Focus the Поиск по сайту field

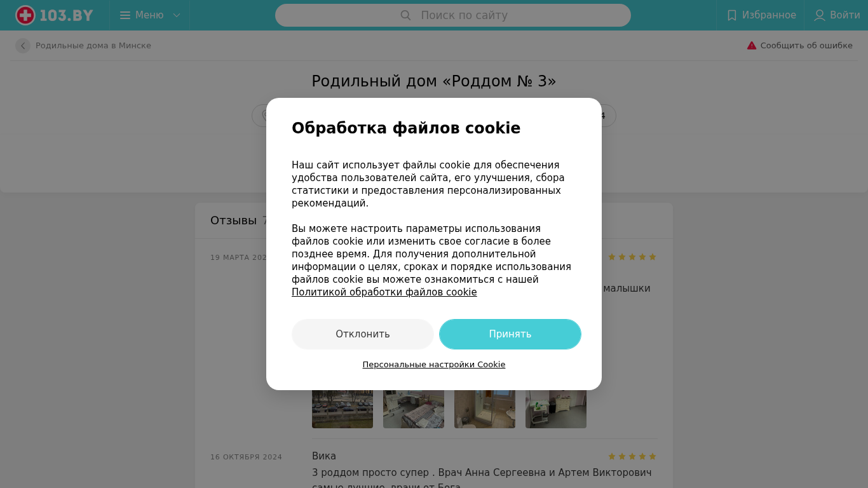click(x=453, y=15)
